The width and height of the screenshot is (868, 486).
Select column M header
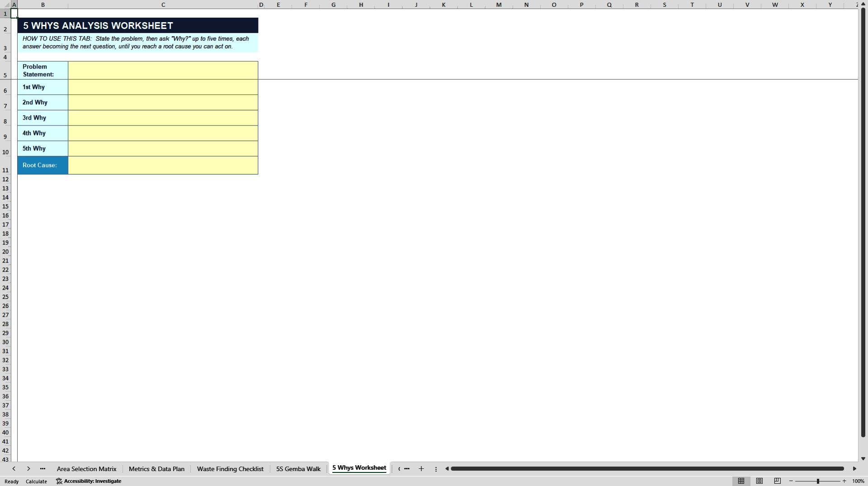499,5
